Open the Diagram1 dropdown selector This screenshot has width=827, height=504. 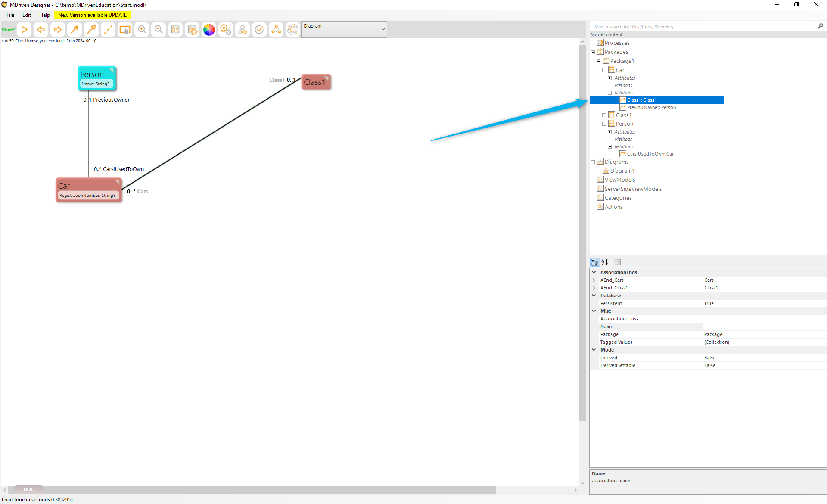point(383,29)
